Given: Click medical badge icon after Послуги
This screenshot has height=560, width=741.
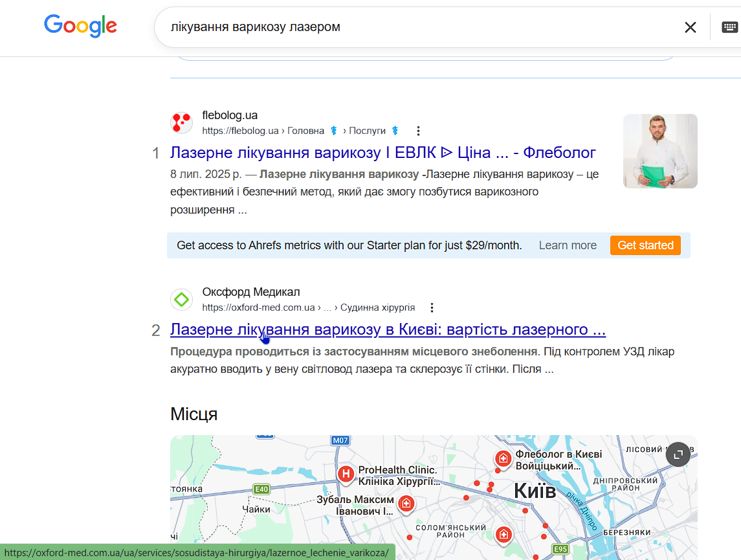Looking at the screenshot, I should (x=395, y=131).
